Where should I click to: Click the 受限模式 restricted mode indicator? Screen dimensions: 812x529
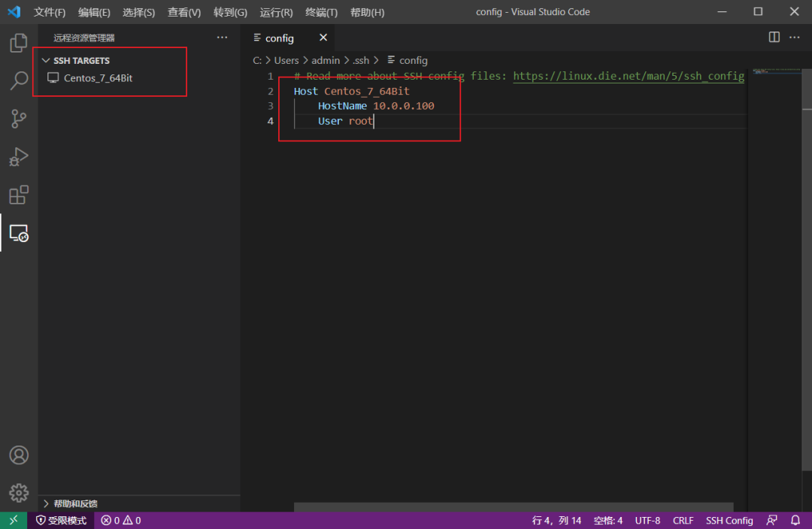[x=61, y=520]
